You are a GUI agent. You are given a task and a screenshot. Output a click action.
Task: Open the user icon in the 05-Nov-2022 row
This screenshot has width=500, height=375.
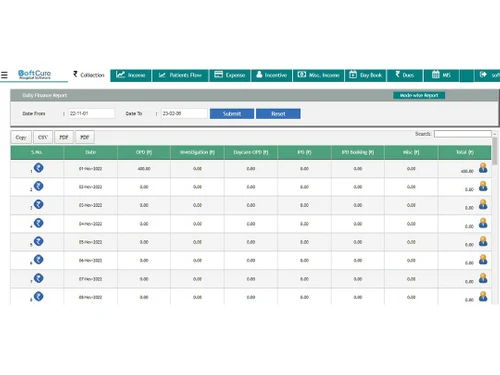(483, 241)
